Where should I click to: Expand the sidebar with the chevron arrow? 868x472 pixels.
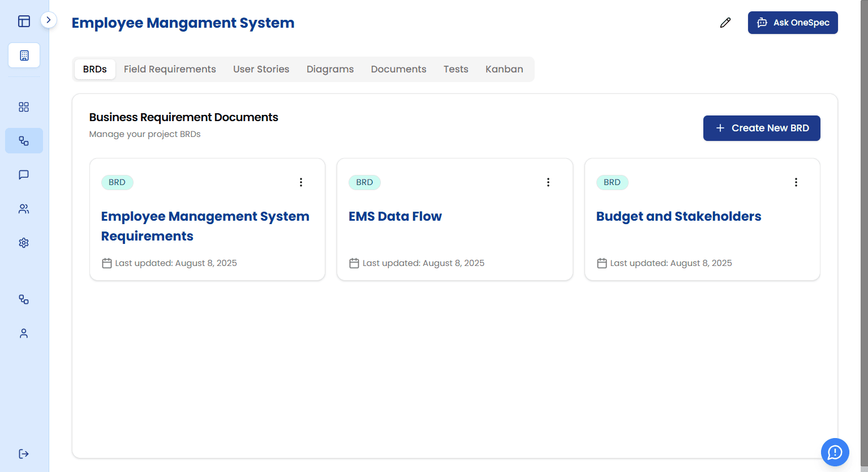(49, 20)
